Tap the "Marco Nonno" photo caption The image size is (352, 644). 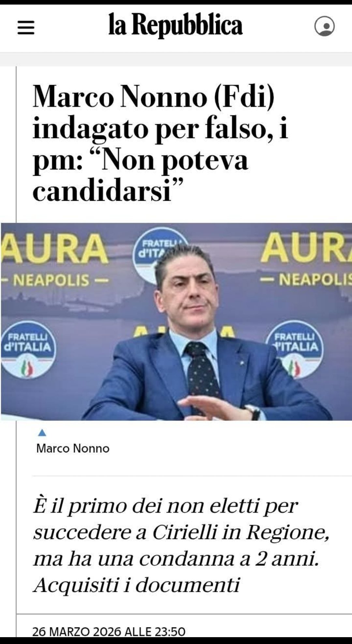tap(73, 448)
